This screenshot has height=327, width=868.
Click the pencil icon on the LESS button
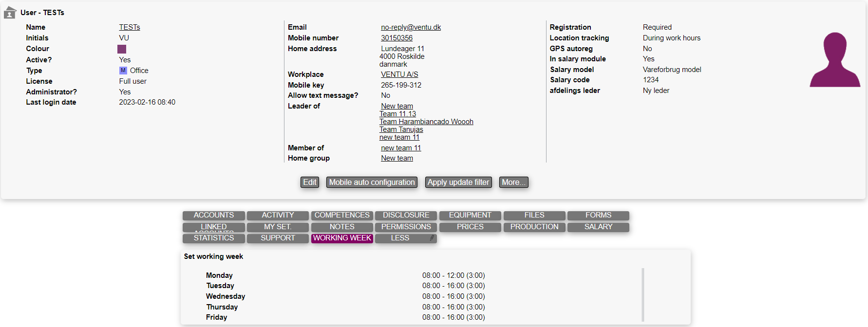[x=432, y=238]
